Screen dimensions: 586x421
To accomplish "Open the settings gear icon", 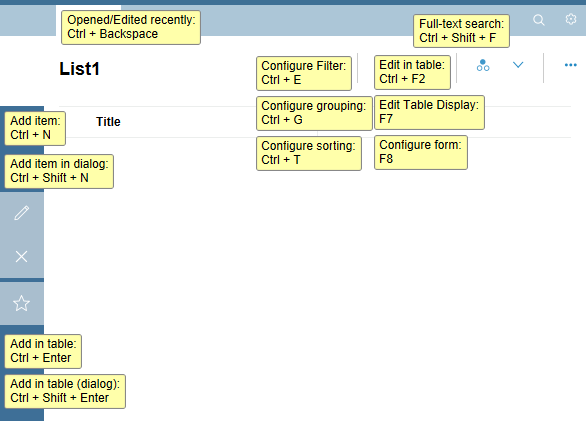I will coord(571,19).
